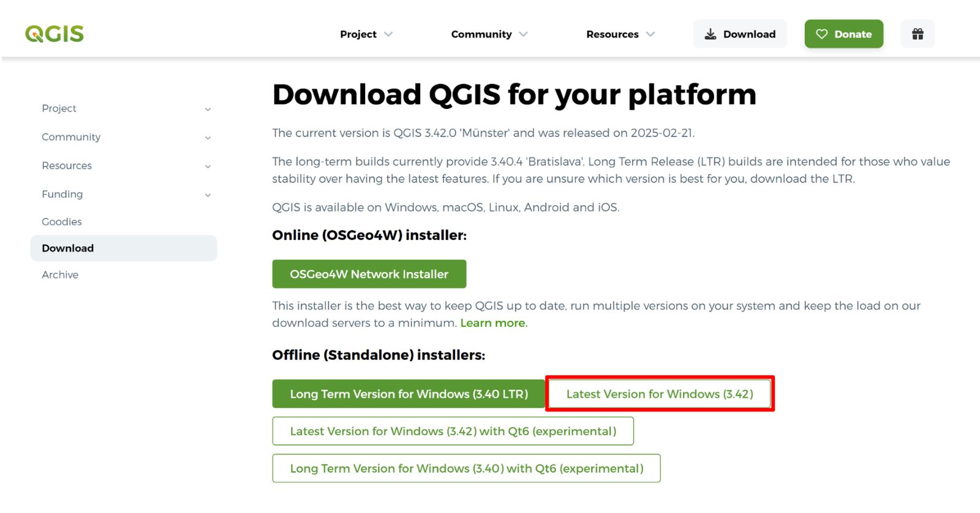Expand the Community menu chevron in the top navigation
Viewport: 980px width, 513px height.
[x=523, y=34]
